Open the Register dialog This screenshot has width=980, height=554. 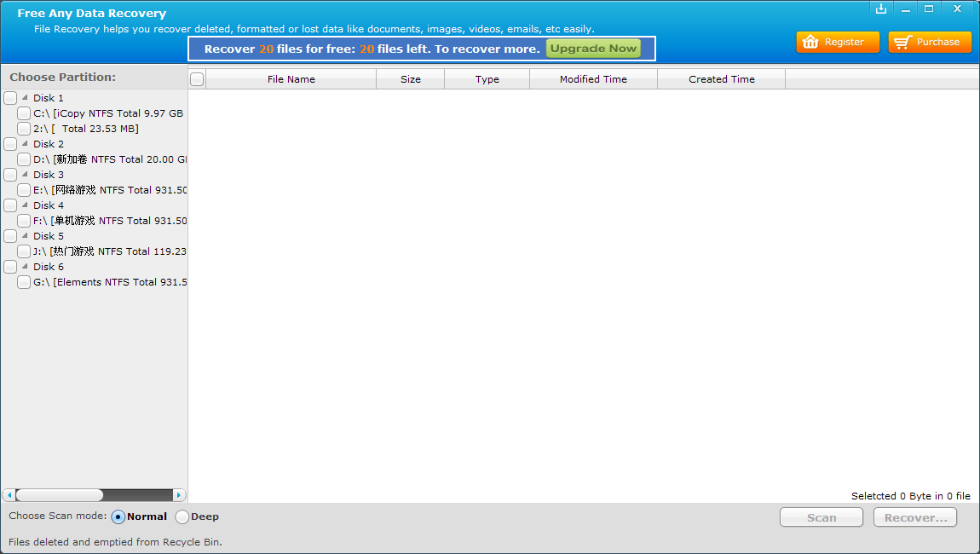coord(838,41)
